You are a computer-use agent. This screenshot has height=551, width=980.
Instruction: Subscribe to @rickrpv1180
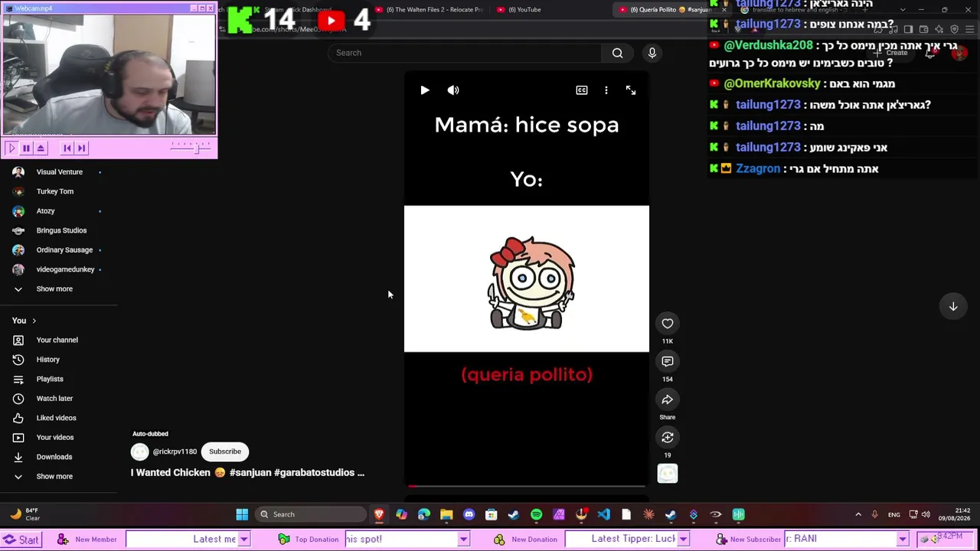click(x=225, y=452)
